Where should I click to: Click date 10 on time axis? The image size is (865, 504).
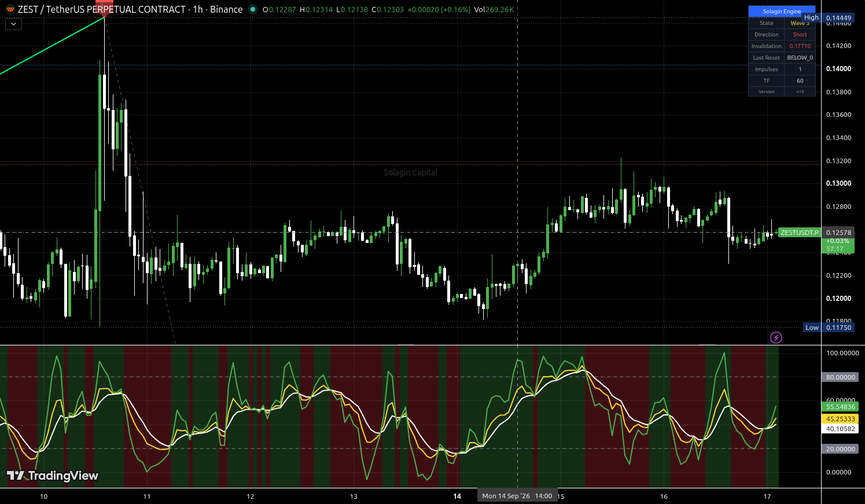pos(43,496)
